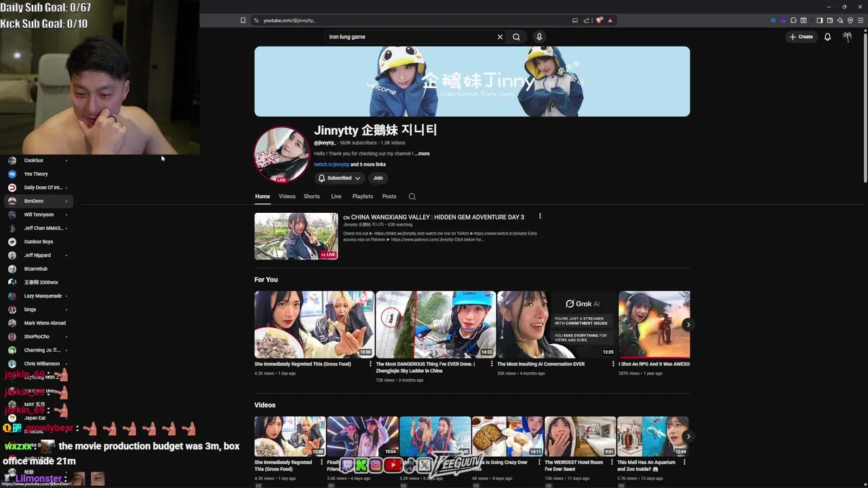Switch to the Playlists tab
This screenshot has width=868, height=488.
[363, 197]
